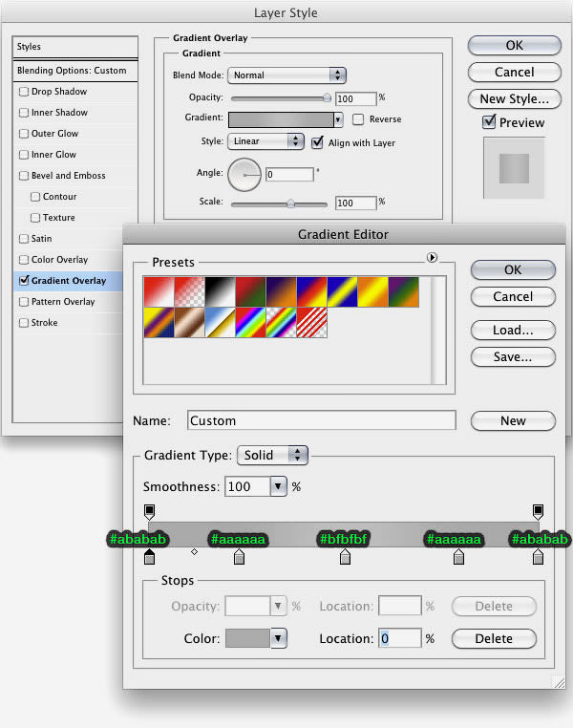This screenshot has height=728, width=573.
Task: Open Color Overlay settings row
Action: coord(69,260)
